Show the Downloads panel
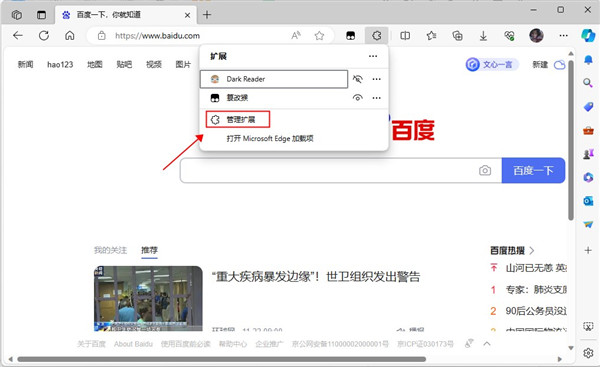The height and width of the screenshot is (367, 600). pos(483,36)
